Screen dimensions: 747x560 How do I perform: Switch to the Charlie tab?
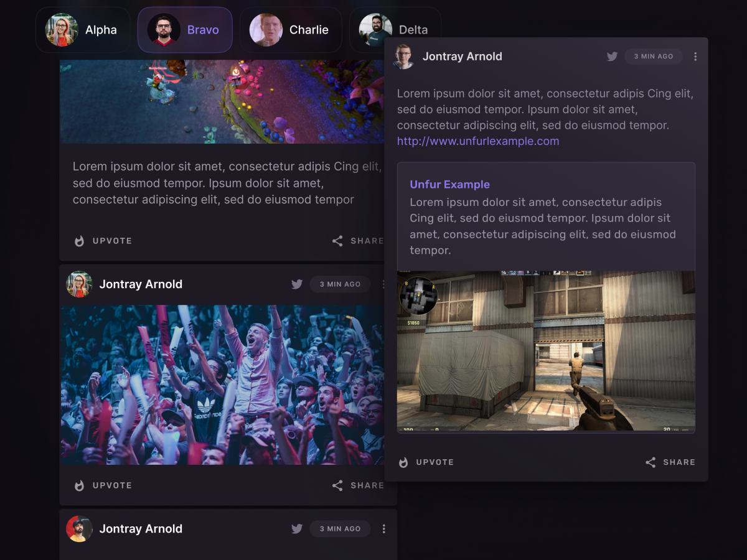click(x=290, y=30)
